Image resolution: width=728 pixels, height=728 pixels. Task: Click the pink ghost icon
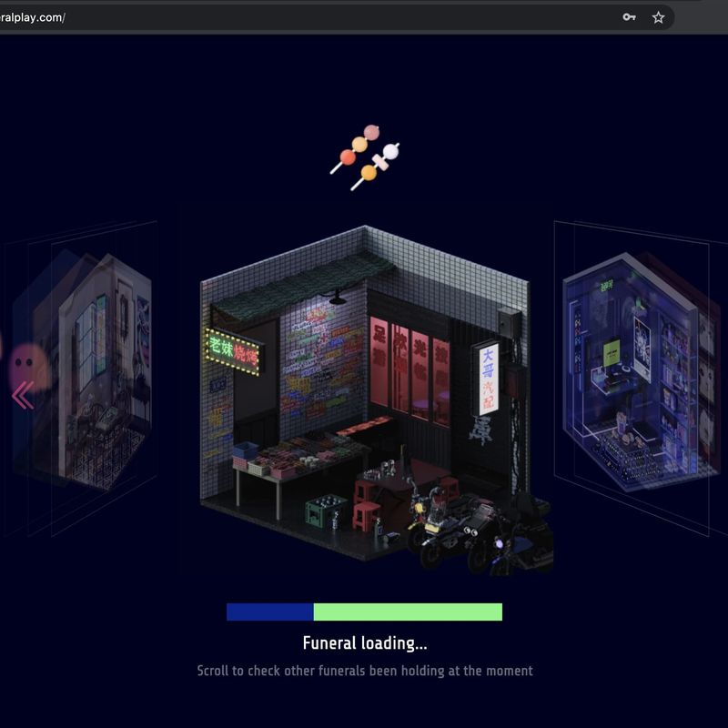coord(30,365)
